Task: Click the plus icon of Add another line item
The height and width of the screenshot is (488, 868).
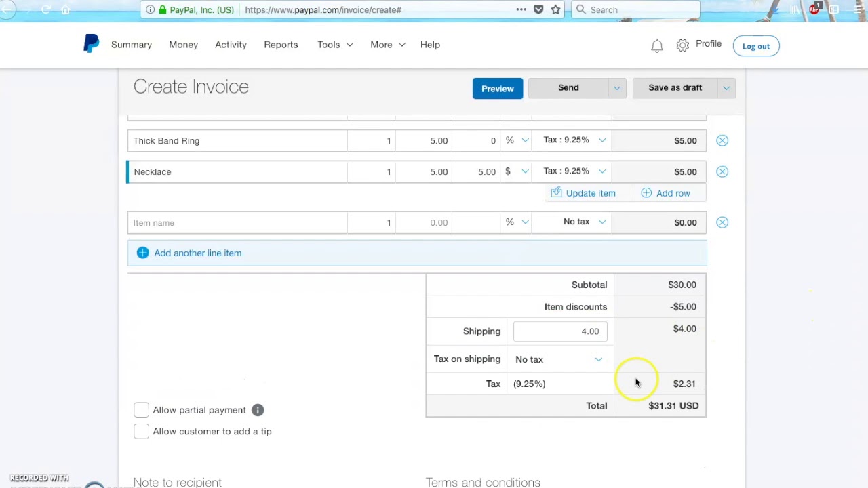Action: (142, 253)
